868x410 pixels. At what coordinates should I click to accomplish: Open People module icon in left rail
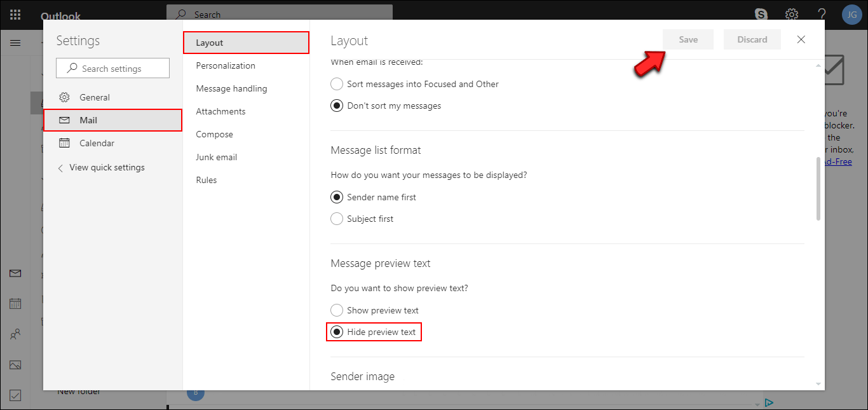click(x=15, y=334)
